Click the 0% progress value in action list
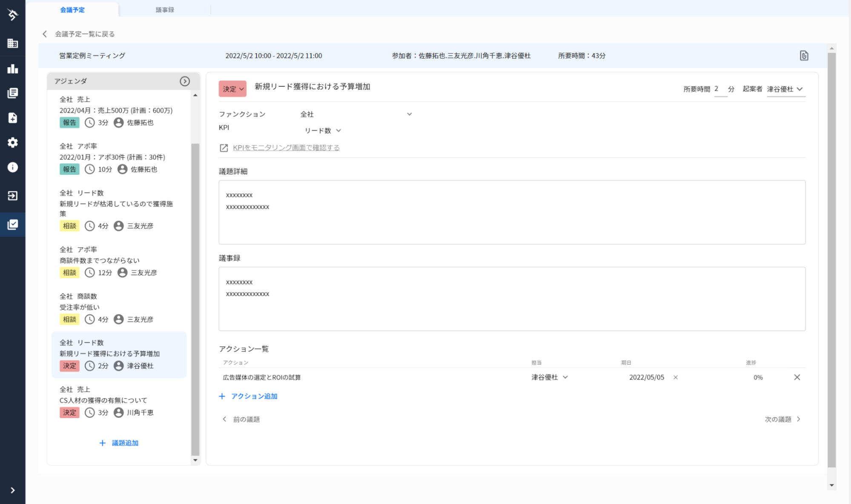The width and height of the screenshot is (851, 504). point(757,377)
